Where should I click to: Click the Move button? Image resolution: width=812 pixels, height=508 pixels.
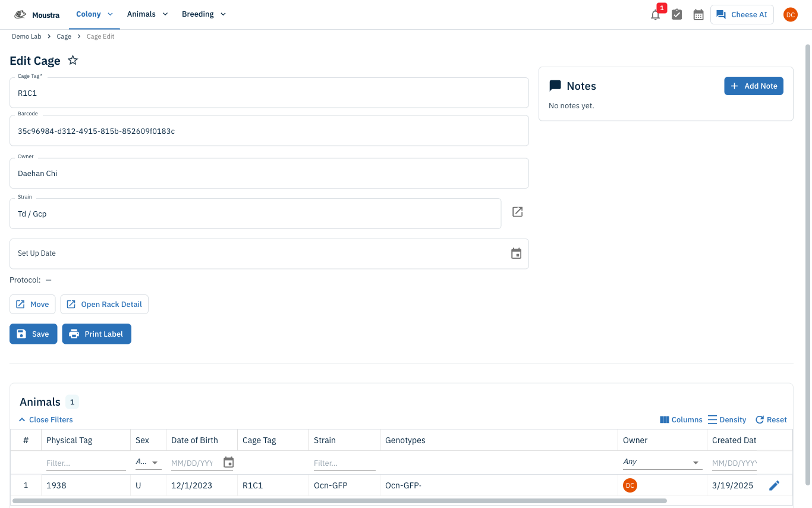pyautogui.click(x=33, y=304)
